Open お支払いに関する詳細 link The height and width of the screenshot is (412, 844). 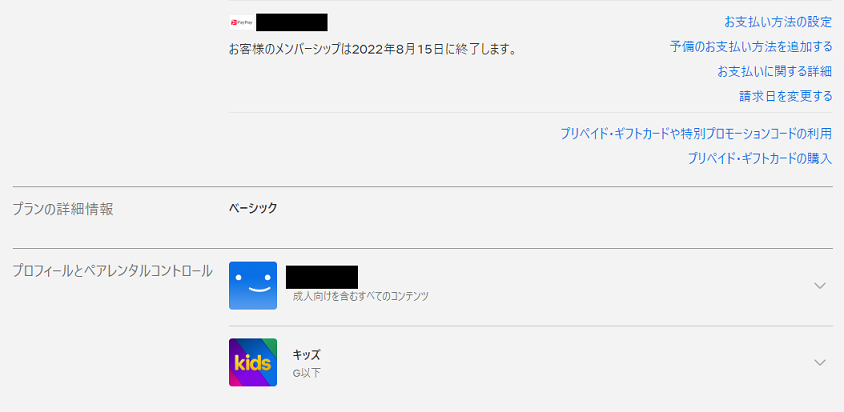(774, 71)
